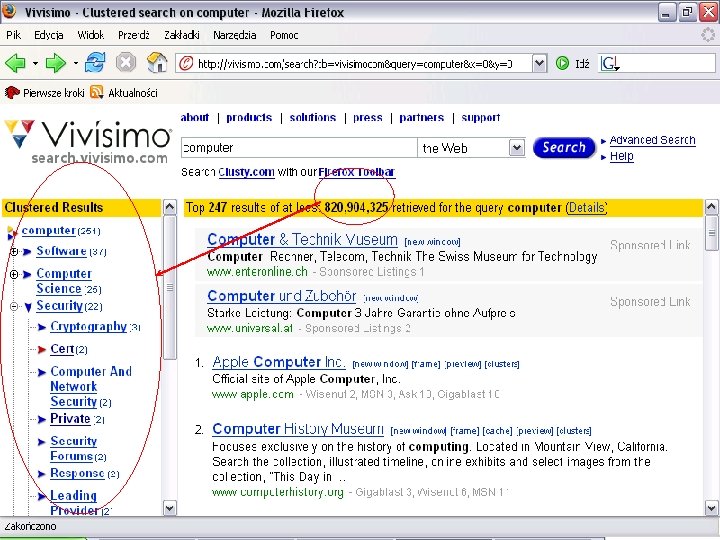Open the Widok menu
Viewport: 720px width, 540px height.
pos(90,35)
